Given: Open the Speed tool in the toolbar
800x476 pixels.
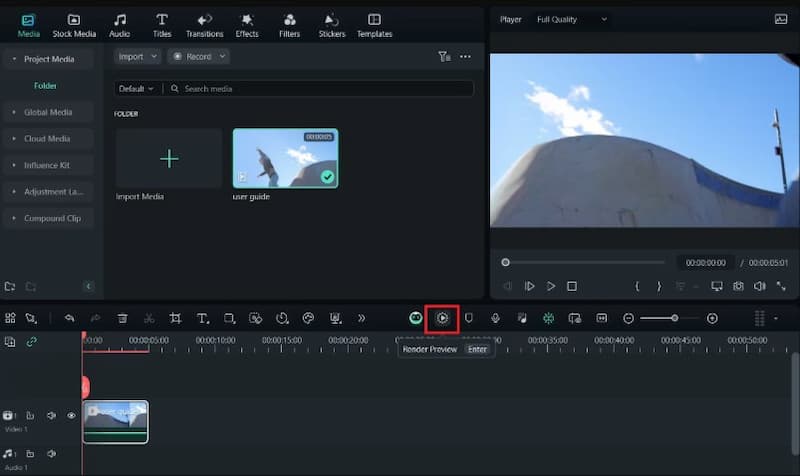Looking at the screenshot, I should pos(282,318).
